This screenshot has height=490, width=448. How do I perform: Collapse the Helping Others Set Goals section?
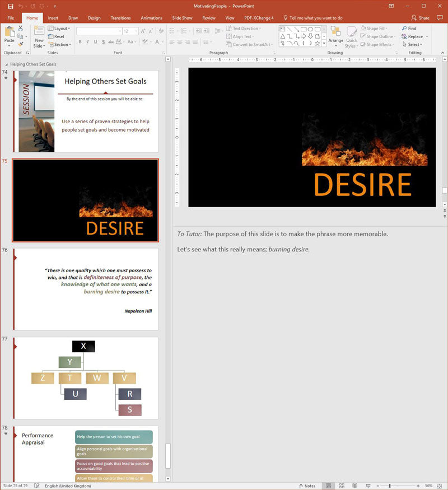(7, 64)
